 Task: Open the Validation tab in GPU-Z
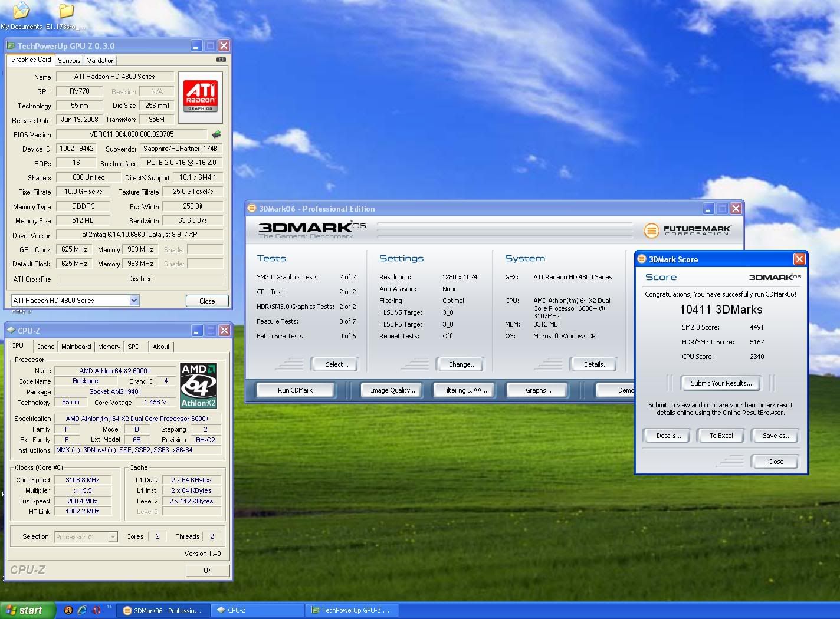coord(101,60)
